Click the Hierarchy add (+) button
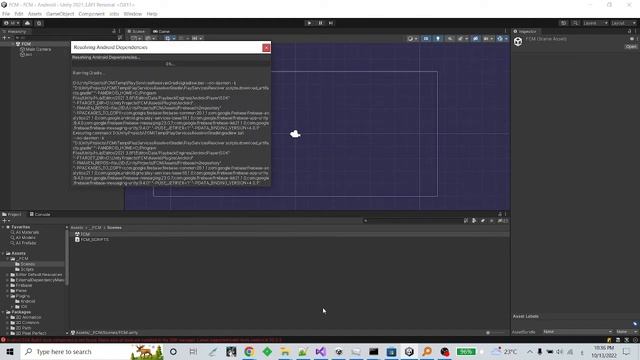Screen dimensions: 640x360 [x=6, y=38]
